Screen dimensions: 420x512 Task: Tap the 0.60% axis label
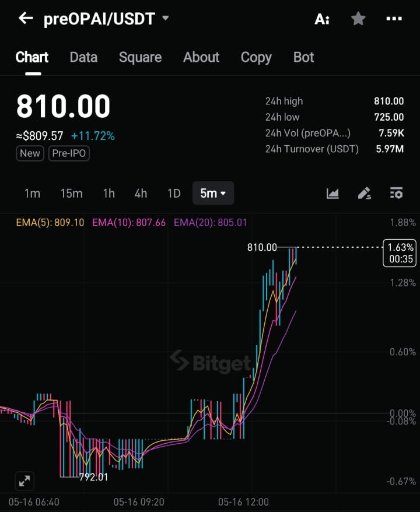pos(402,352)
